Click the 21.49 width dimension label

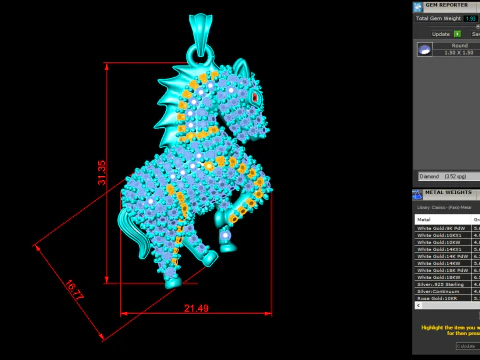pyautogui.click(x=196, y=308)
